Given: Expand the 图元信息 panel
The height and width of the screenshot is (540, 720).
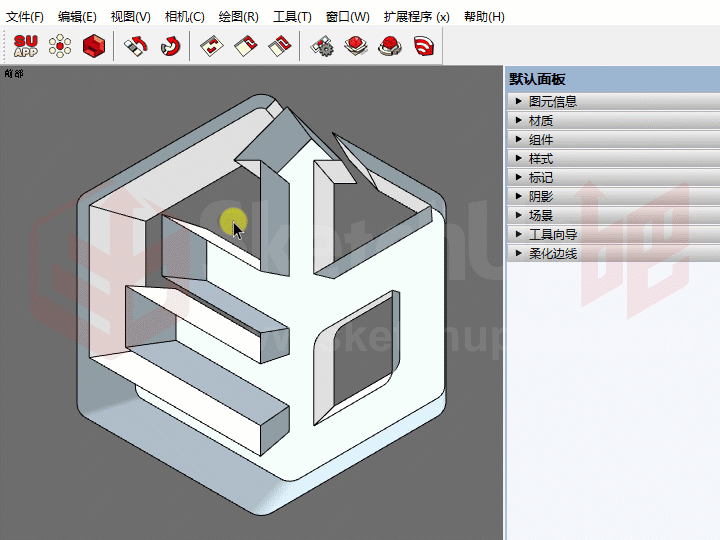Looking at the screenshot, I should (552, 101).
